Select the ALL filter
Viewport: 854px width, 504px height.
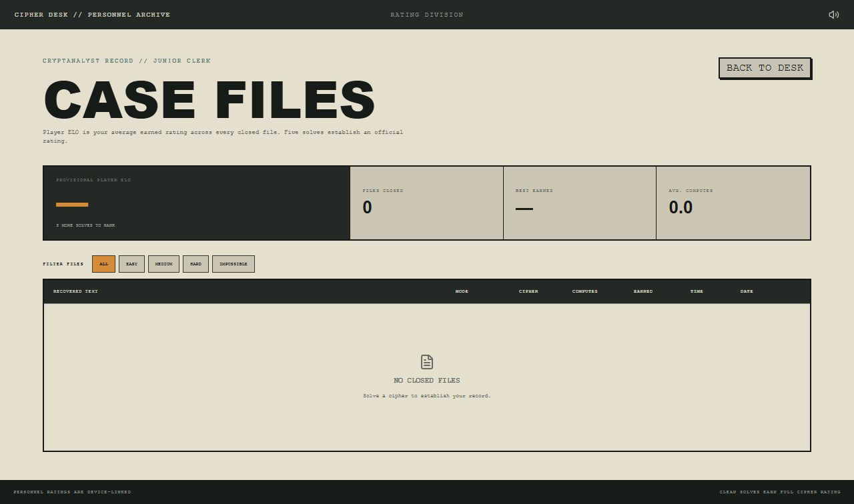click(x=103, y=264)
